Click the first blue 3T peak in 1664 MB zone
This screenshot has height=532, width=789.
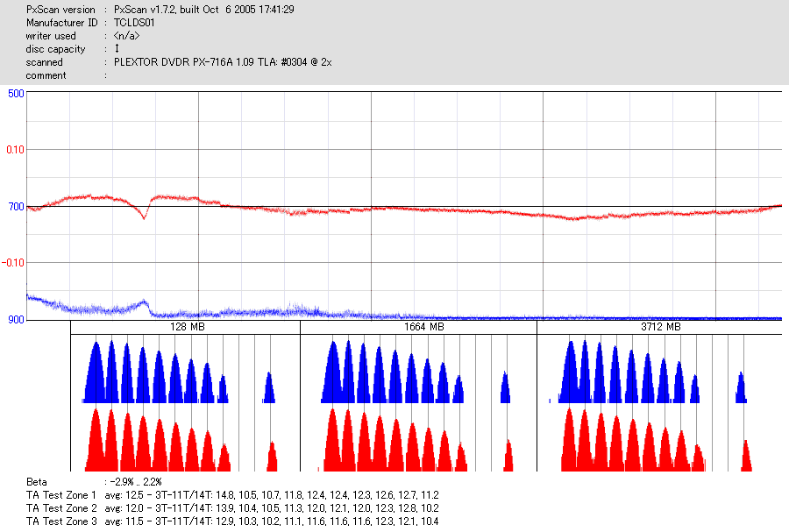[x=333, y=372]
